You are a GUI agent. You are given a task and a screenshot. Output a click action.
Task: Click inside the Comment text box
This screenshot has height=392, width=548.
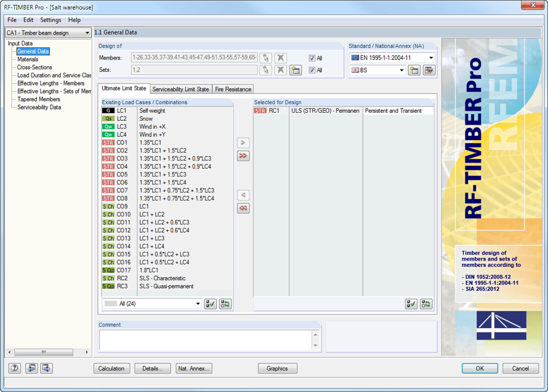[x=205, y=340]
